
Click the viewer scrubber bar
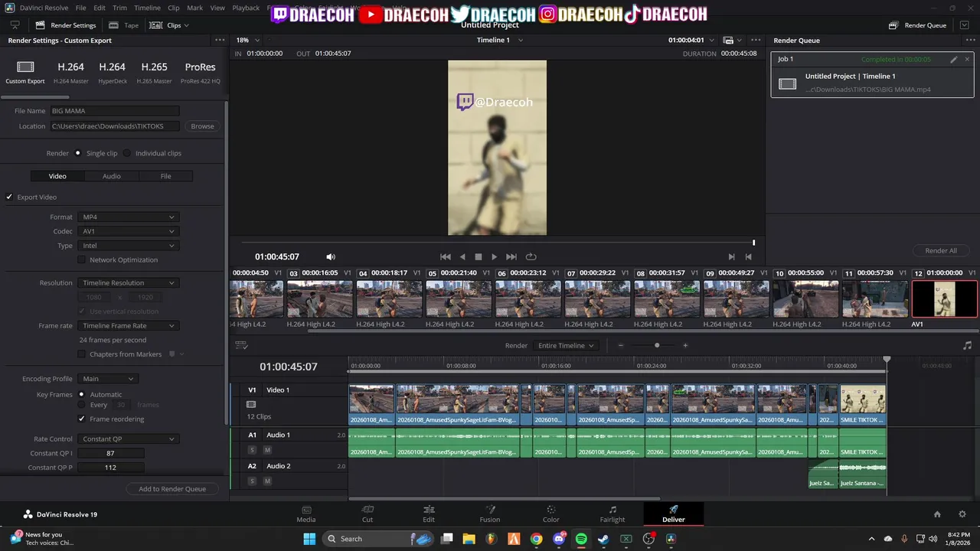coord(498,243)
